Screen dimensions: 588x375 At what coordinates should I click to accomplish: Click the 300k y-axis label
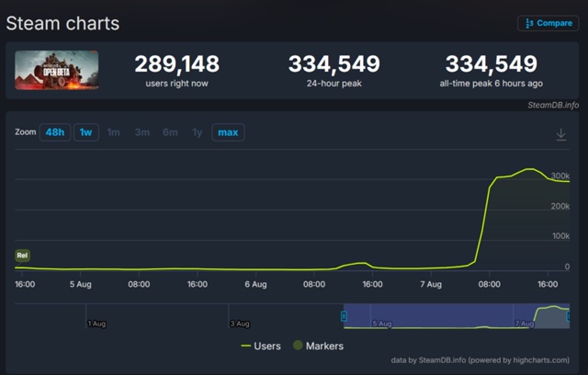tap(560, 176)
